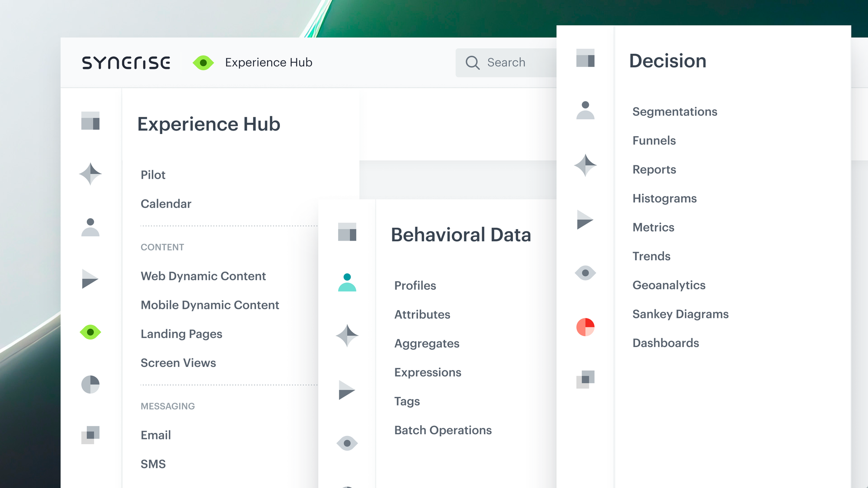This screenshot has height=488, width=868.
Task: Open the Pilot menu entry
Action: tap(153, 175)
